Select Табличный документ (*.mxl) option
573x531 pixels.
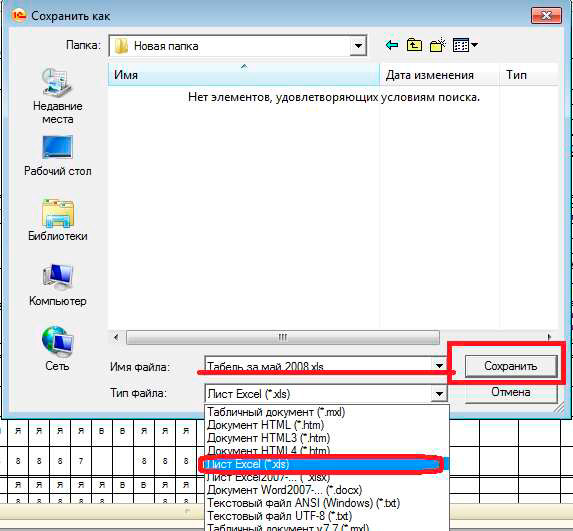pyautogui.click(x=276, y=412)
